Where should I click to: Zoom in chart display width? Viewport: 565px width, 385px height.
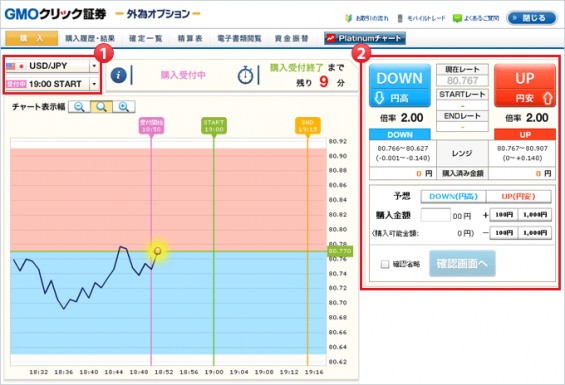[x=124, y=107]
